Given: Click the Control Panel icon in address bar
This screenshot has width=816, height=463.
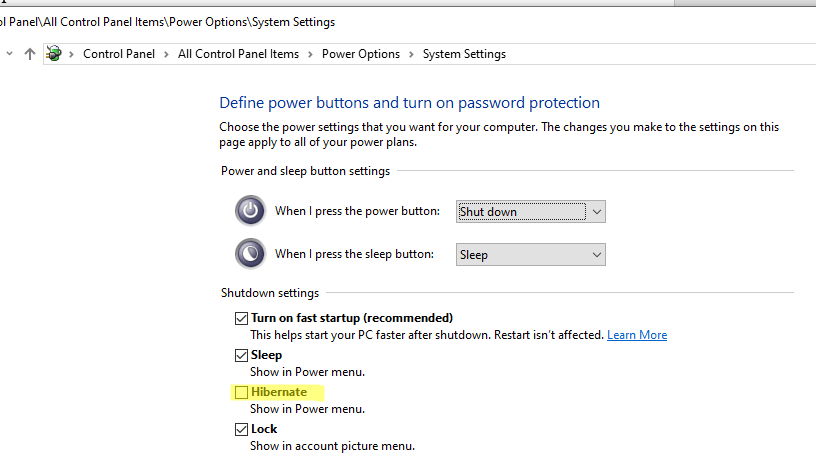Looking at the screenshot, I should 54,54.
